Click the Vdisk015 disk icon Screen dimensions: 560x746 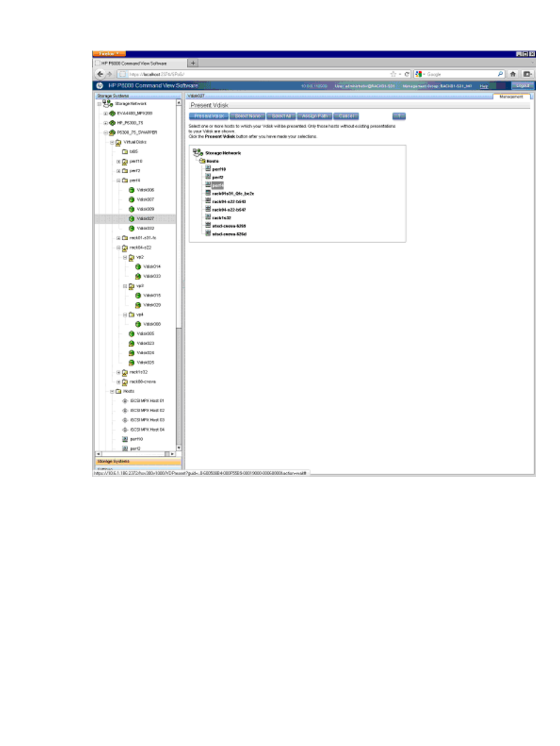pos(138,295)
